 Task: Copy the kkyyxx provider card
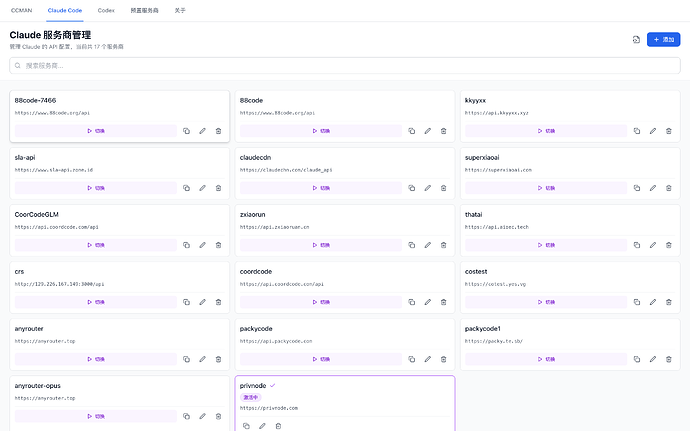pos(637,131)
